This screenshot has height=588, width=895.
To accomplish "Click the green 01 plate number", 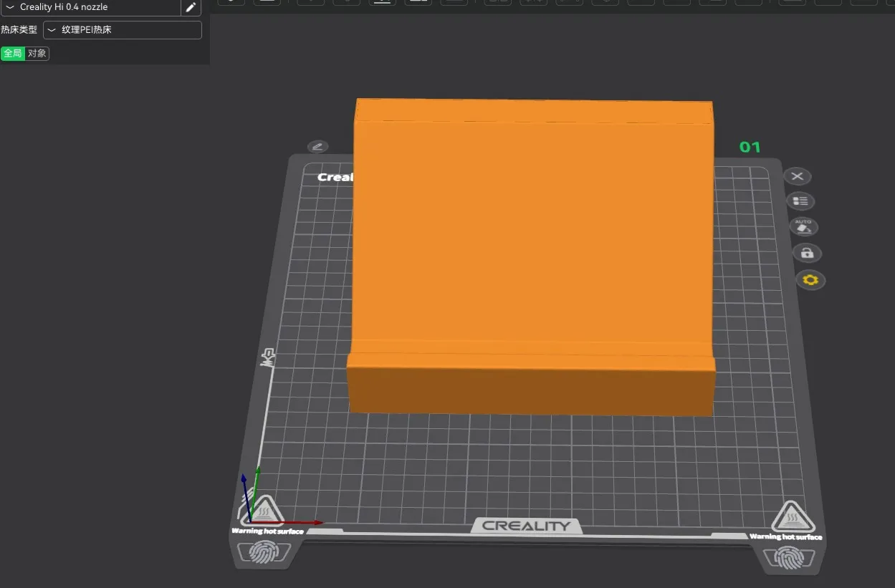I will click(x=750, y=148).
